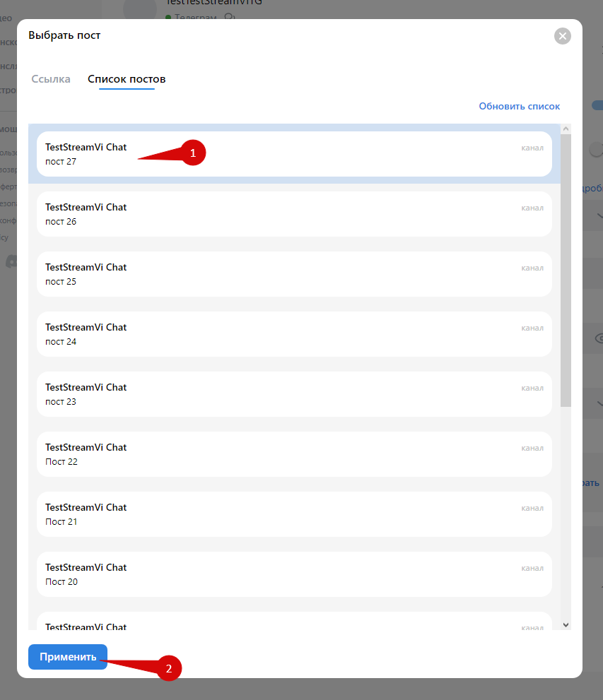Click the post list scrollbar thumb
This screenshot has width=603, height=700.
(x=565, y=268)
